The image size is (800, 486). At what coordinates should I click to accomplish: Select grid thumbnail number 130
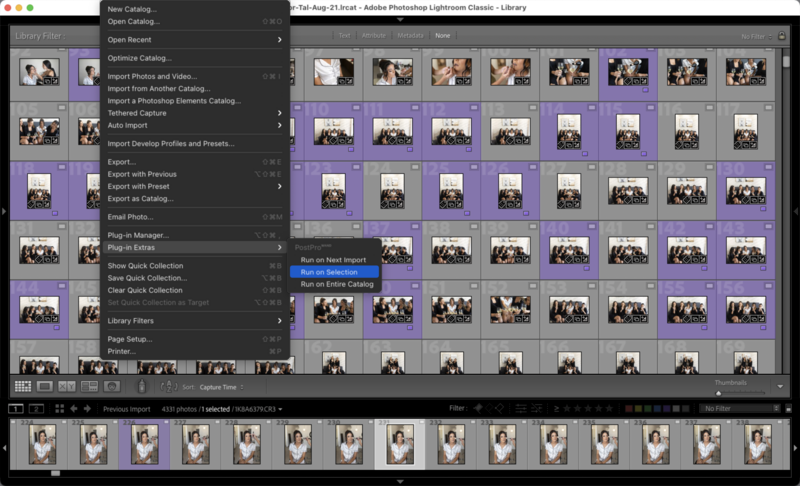(745, 191)
